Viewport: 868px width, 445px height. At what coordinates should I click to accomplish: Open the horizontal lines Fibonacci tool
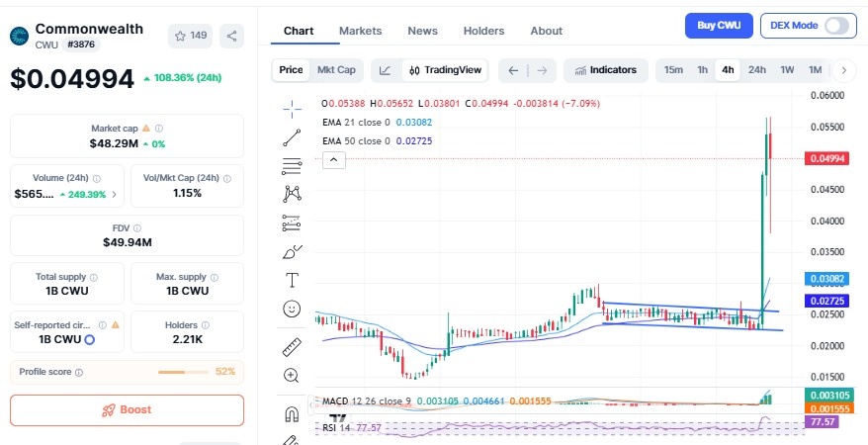pyautogui.click(x=292, y=166)
